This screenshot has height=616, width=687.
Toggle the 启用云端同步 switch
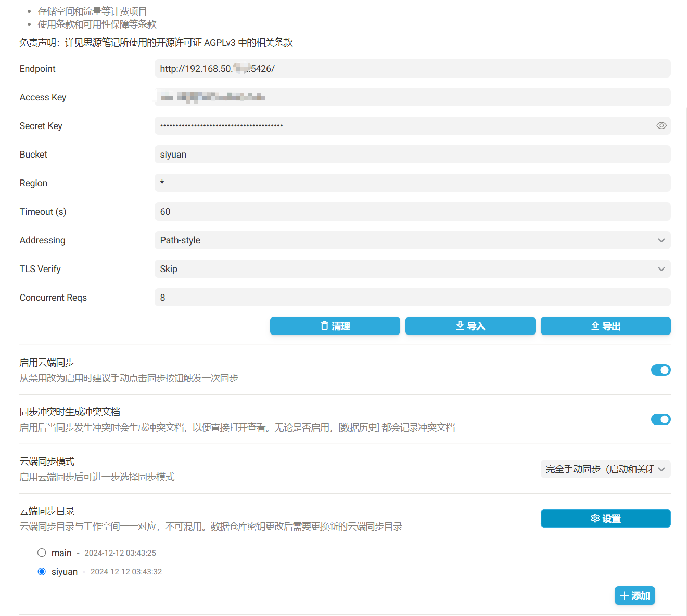tap(661, 370)
